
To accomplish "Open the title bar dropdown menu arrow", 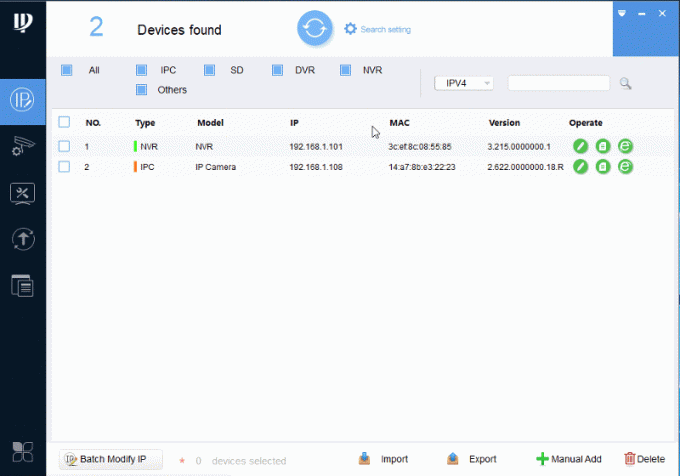I will click(622, 13).
